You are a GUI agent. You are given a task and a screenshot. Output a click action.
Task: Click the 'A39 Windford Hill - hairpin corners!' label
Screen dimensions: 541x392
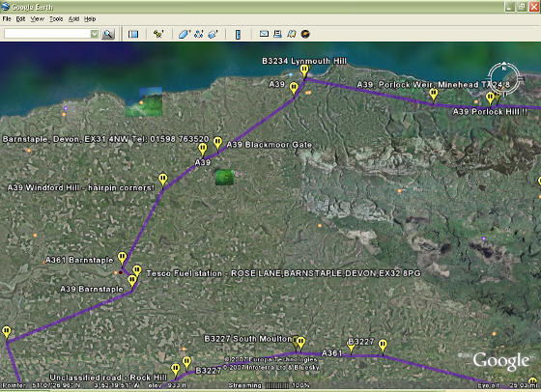click(81, 187)
